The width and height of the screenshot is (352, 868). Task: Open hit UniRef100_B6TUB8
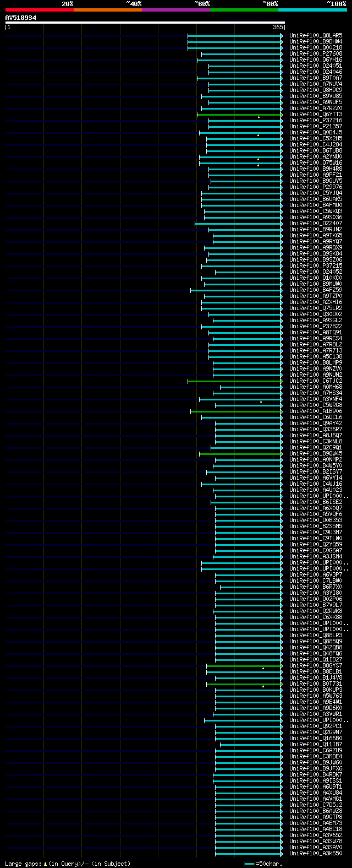(316, 150)
